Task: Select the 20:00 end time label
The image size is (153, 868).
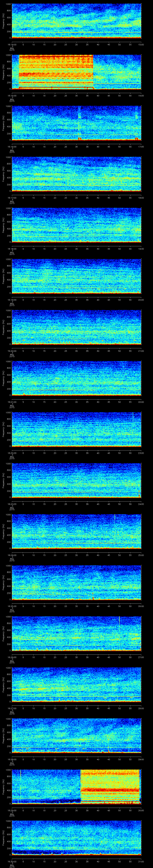Action: coord(141,300)
